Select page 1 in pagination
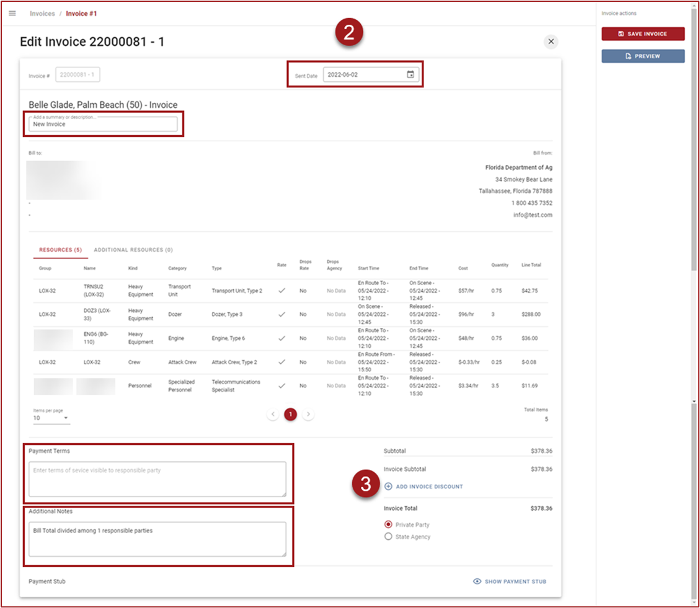The image size is (700, 608). tap(290, 414)
